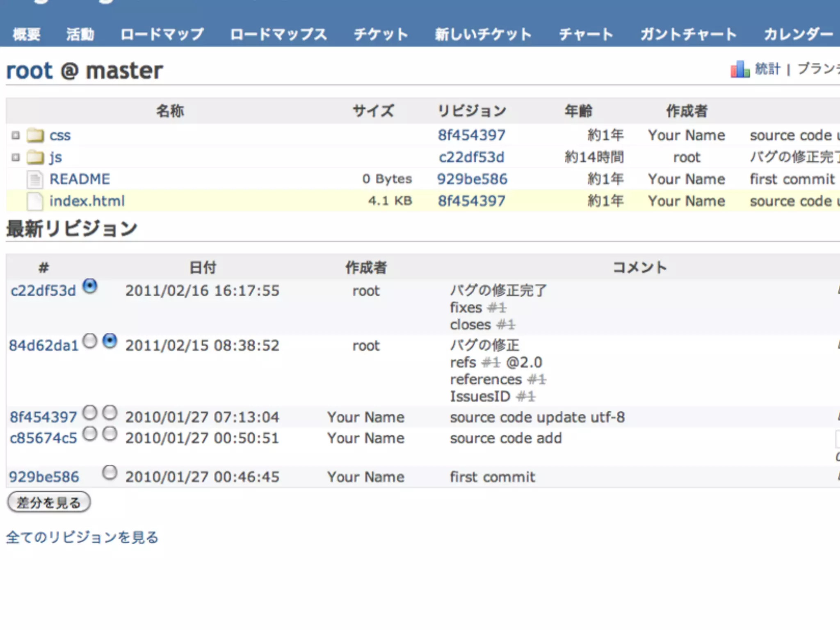The width and height of the screenshot is (840, 630).
Task: Click the README file icon
Action: pyautogui.click(x=35, y=179)
